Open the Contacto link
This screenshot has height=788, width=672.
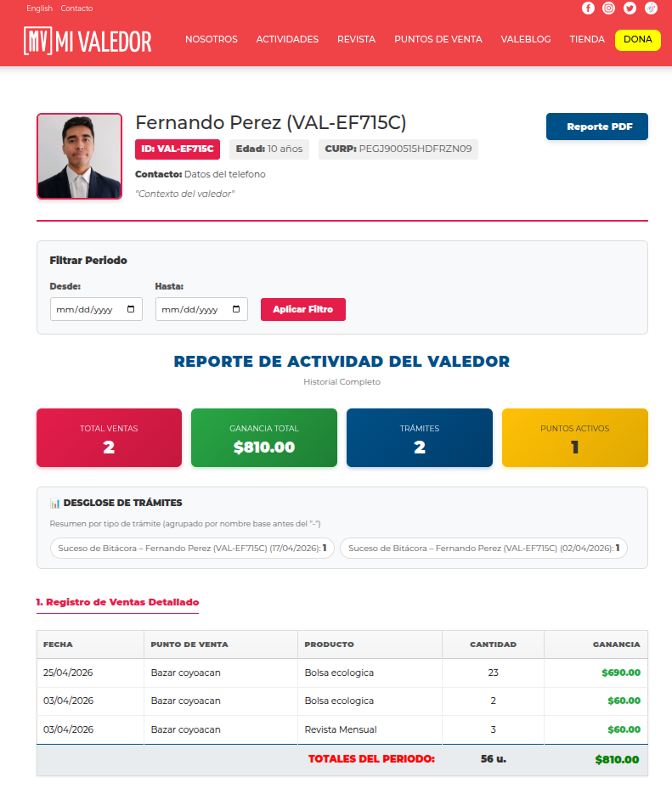pyautogui.click(x=76, y=8)
